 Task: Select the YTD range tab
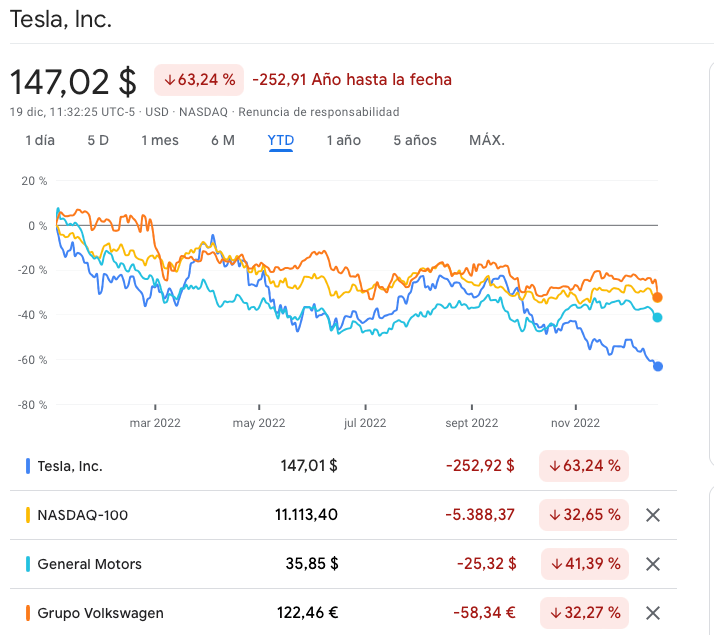(281, 140)
